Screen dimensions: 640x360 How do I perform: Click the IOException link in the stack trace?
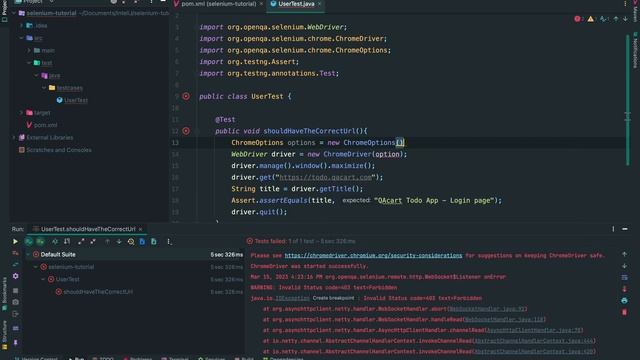click(292, 298)
